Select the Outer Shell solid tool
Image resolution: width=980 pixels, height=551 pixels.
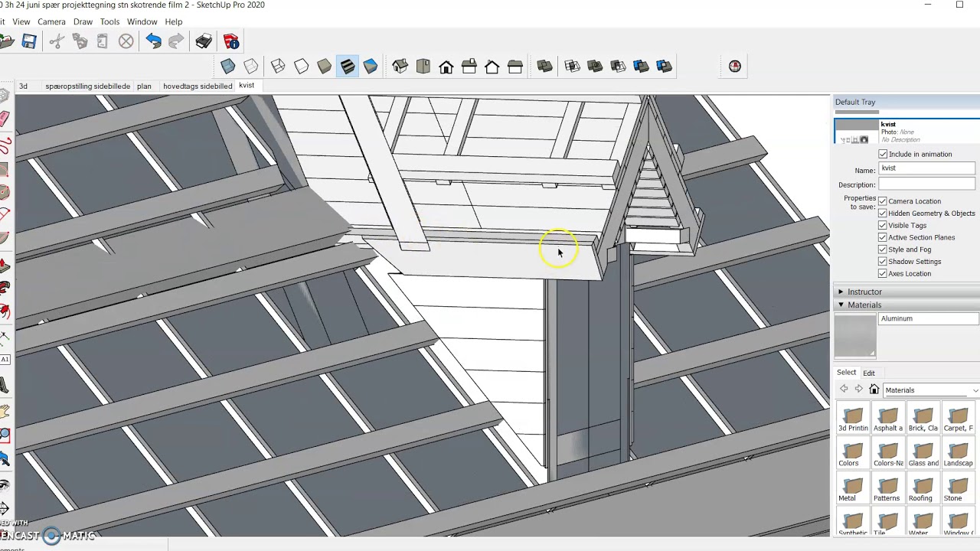coord(544,67)
